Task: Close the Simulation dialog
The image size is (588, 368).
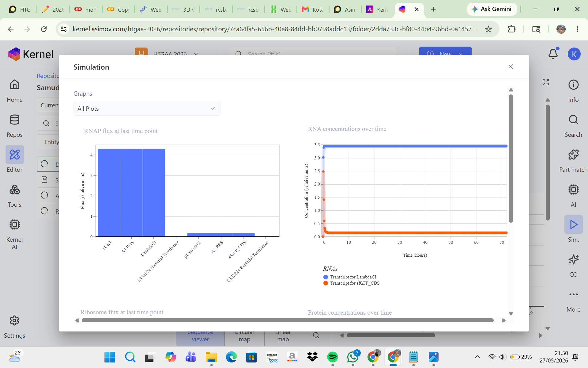Action: 511,67
